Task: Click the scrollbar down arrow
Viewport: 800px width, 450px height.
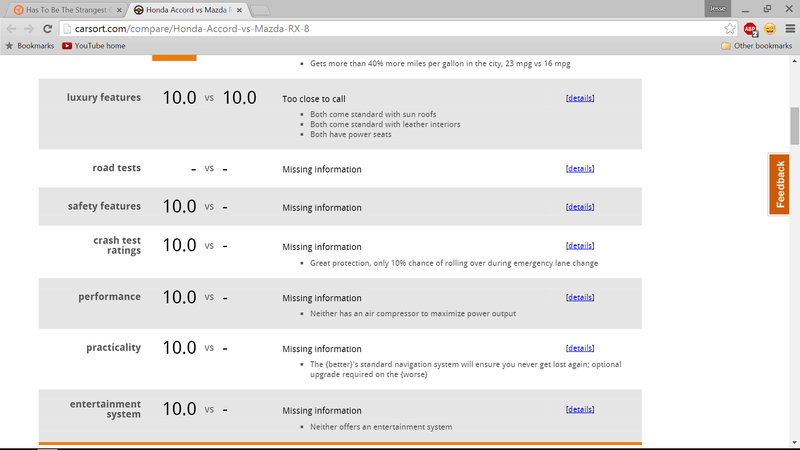Action: (x=794, y=443)
